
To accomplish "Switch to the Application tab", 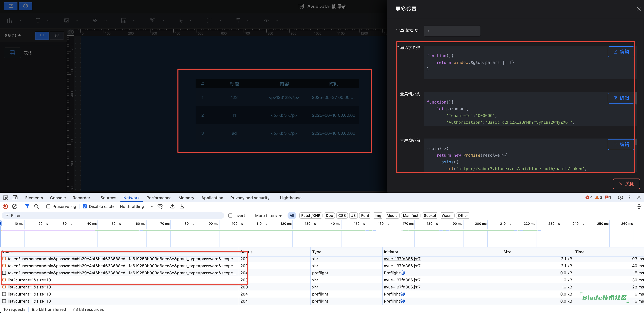I will pyautogui.click(x=212, y=198).
